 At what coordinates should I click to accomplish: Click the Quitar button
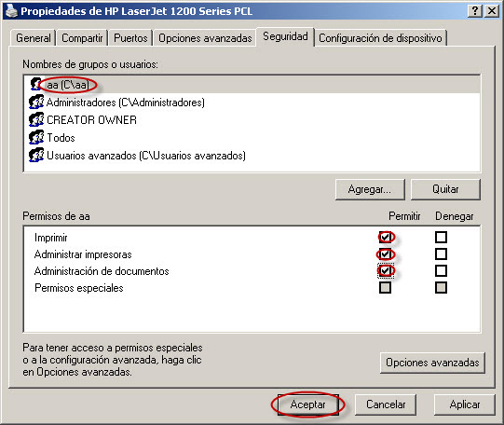(x=445, y=189)
